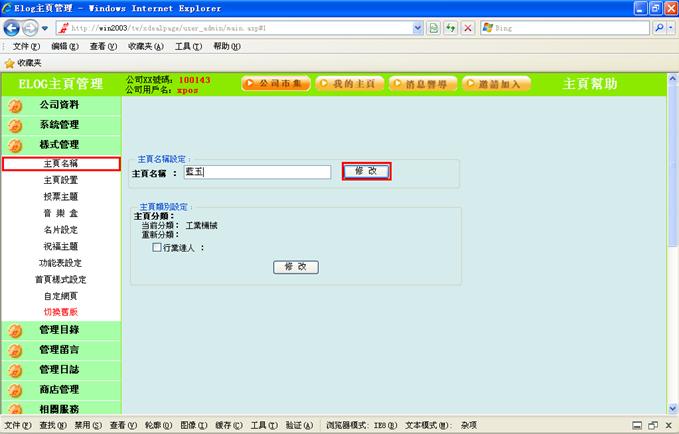This screenshot has width=679, height=434.
Task: Click the Refresh page icon
Action: (451, 28)
